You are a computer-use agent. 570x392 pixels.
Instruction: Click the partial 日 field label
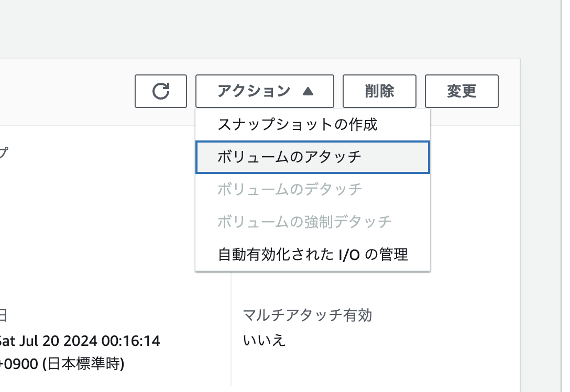(3, 315)
